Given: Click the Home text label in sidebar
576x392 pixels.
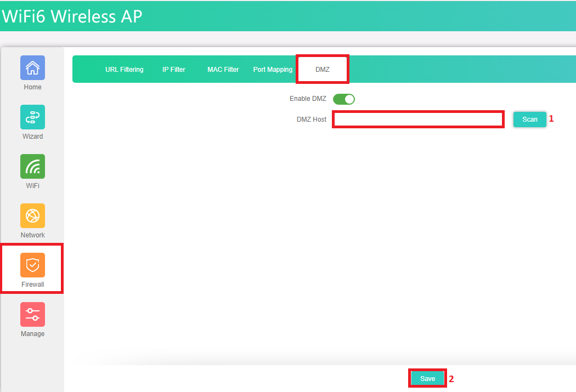Looking at the screenshot, I should coord(32,87).
